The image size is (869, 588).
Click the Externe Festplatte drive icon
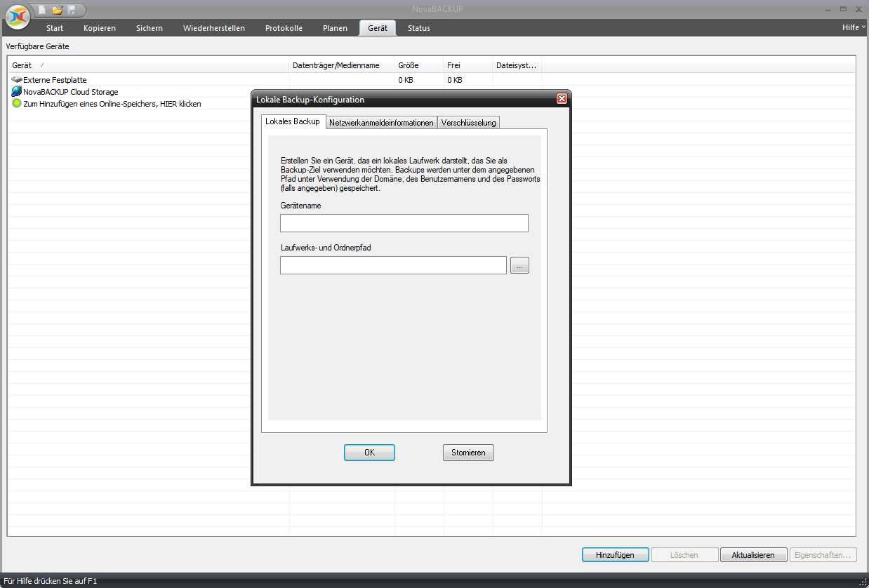(17, 80)
